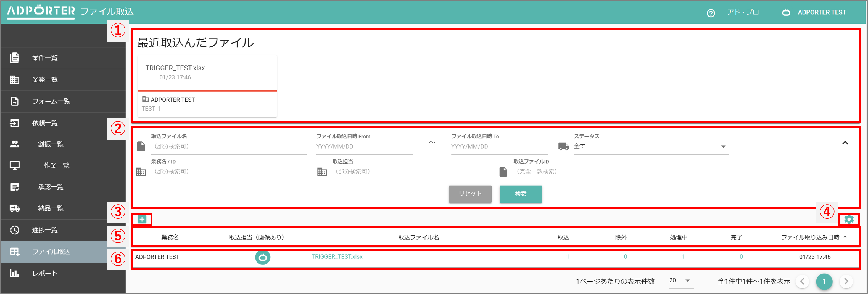Click the 処理中 count in table row
Screen dimensions: 868x294
pos(683,257)
